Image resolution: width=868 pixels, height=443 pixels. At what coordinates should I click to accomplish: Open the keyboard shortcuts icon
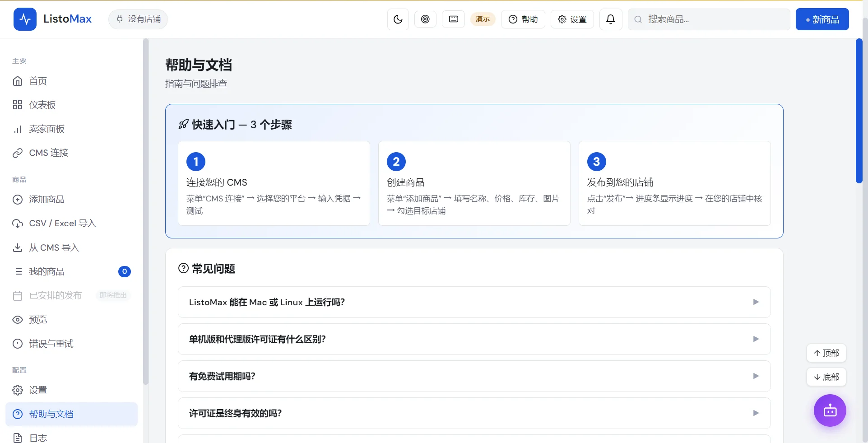(454, 19)
